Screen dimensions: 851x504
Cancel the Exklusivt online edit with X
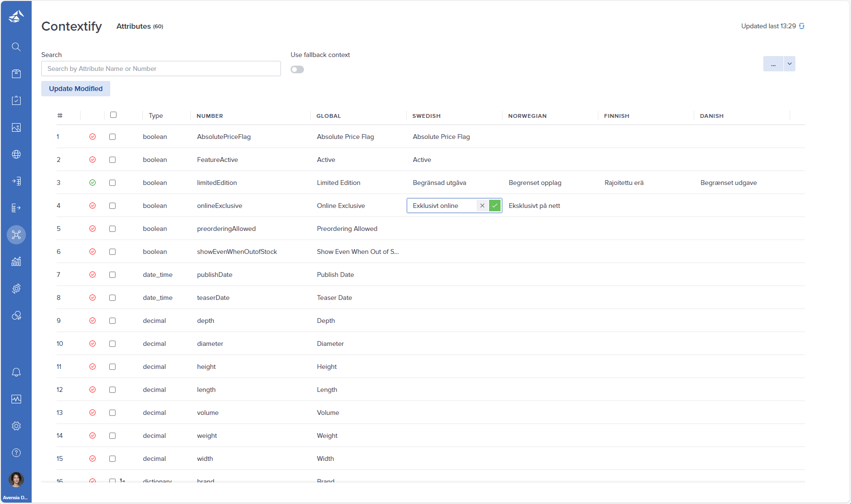click(482, 206)
